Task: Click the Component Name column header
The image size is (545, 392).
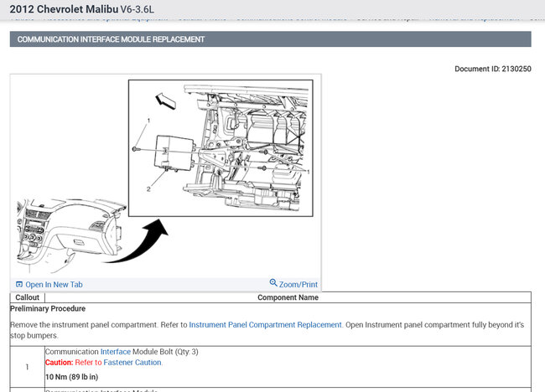Action: (288, 297)
